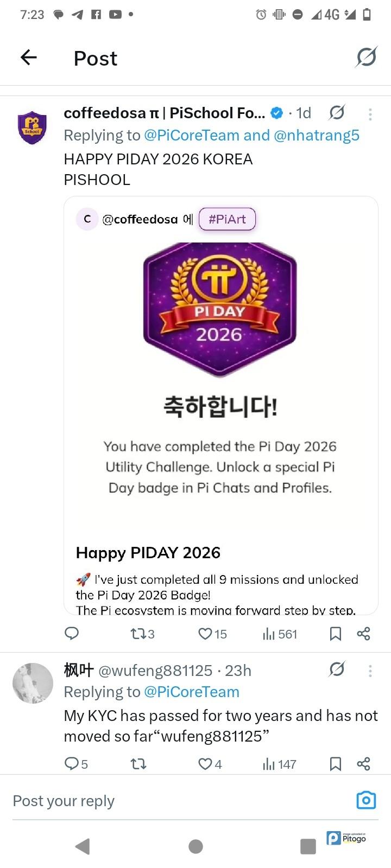Reply to coffeedosa's PIDAY post
The width and height of the screenshot is (391, 868).
pyautogui.click(x=72, y=634)
